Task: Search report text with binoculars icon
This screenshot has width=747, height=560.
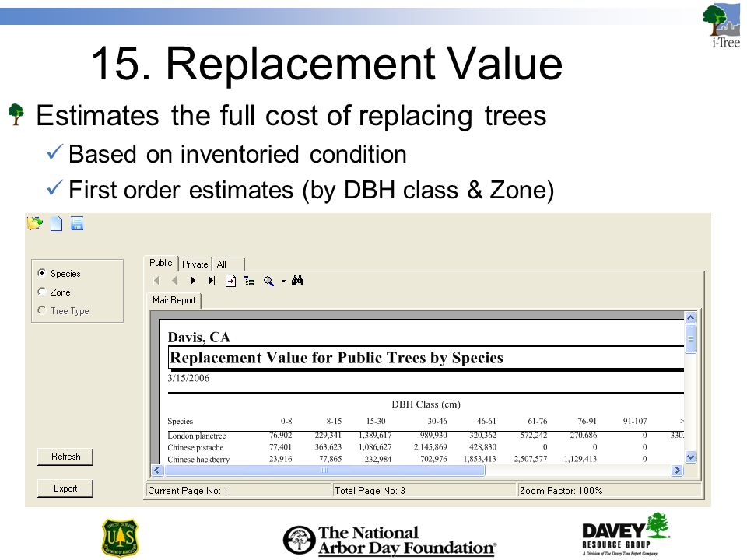Action: point(298,281)
